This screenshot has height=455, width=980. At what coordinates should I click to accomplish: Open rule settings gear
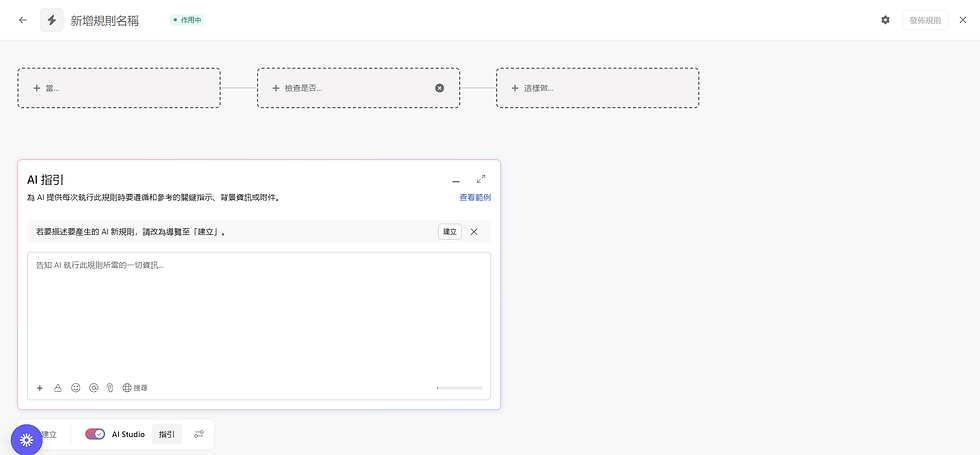coord(885,20)
